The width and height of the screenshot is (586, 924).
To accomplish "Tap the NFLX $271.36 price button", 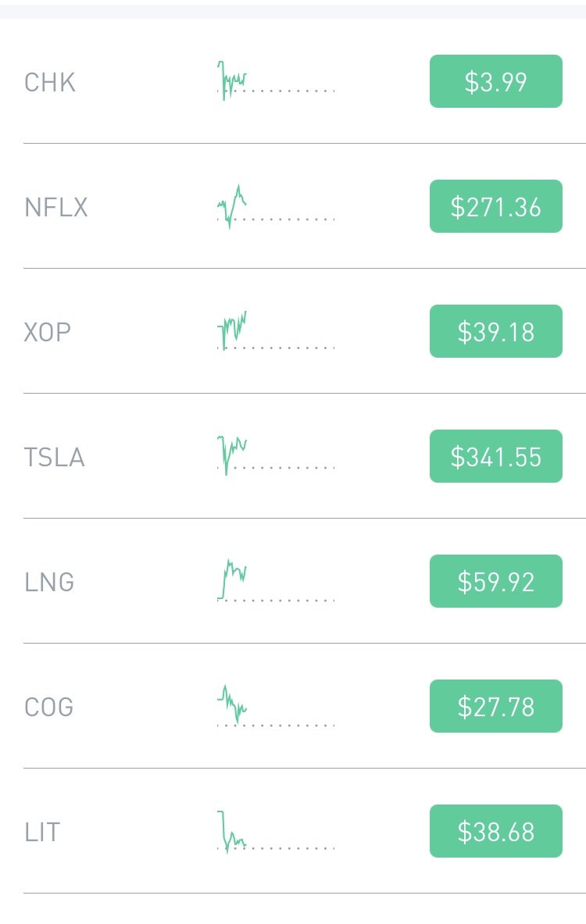I will pyautogui.click(x=496, y=206).
